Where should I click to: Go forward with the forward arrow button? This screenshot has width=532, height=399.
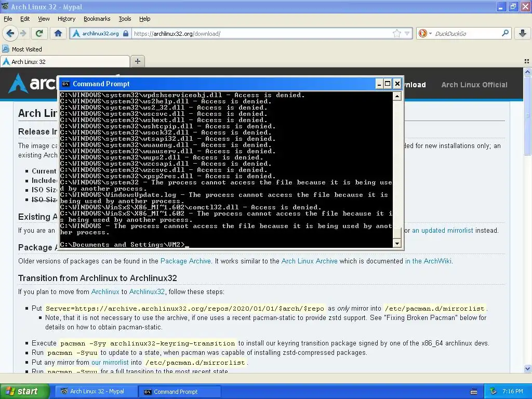[23, 33]
